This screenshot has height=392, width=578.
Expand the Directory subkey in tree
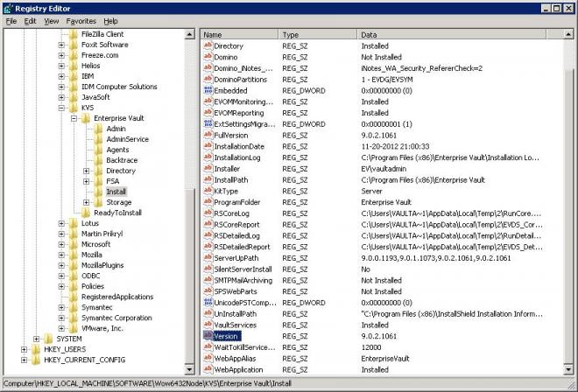[86, 171]
